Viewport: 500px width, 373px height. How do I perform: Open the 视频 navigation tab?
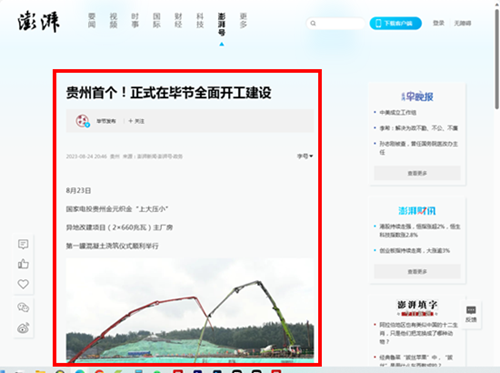pyautogui.click(x=114, y=20)
